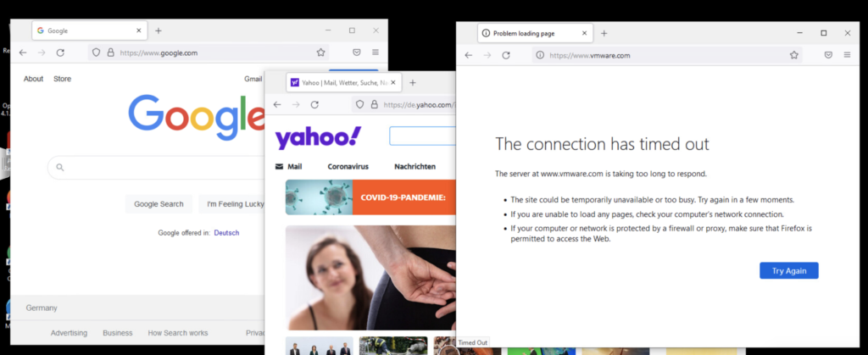Open Business footer link on Google
Image resolution: width=868 pixels, height=355 pixels.
[x=117, y=333]
